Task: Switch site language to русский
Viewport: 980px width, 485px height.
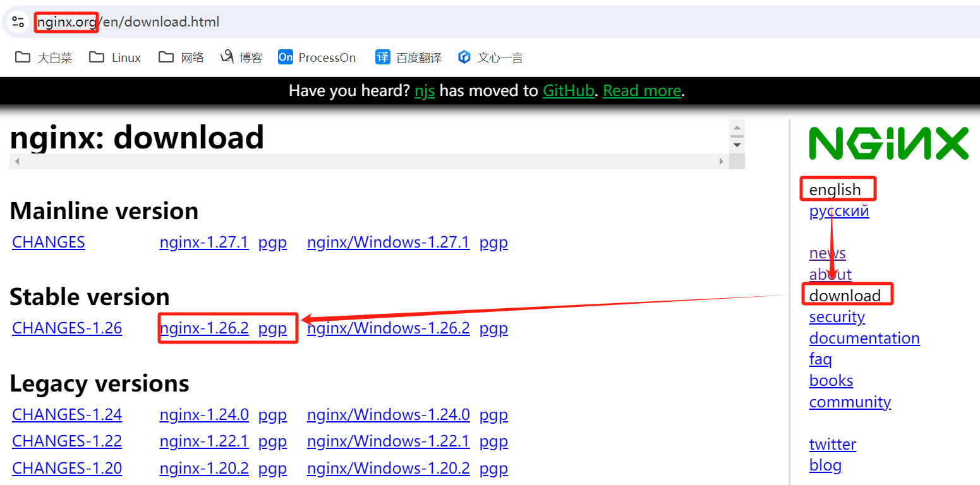Action: click(x=839, y=211)
